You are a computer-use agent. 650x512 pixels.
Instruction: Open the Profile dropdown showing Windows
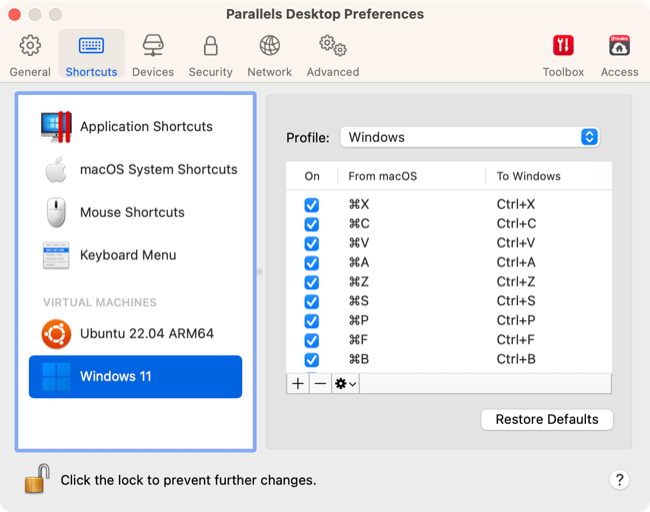[470, 137]
